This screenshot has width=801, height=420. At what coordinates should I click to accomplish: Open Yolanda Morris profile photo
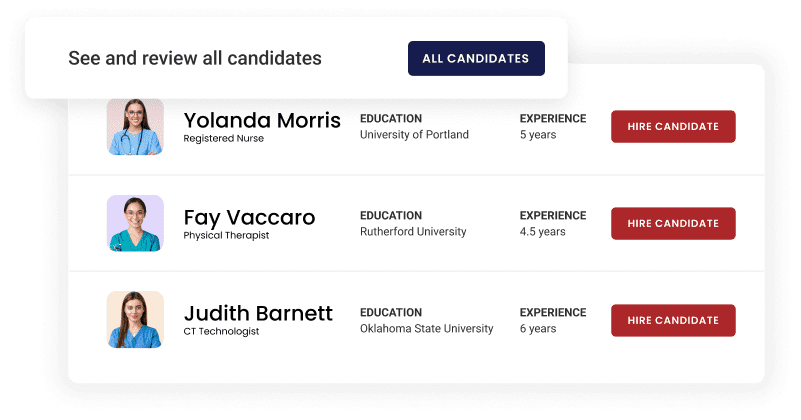135,127
